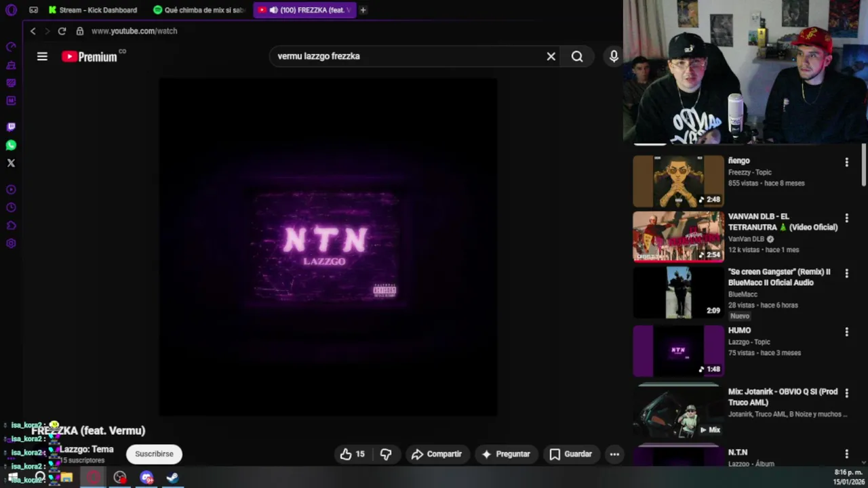Open the Freezzy - Topic channel name
The height and width of the screenshot is (488, 868).
point(749,172)
